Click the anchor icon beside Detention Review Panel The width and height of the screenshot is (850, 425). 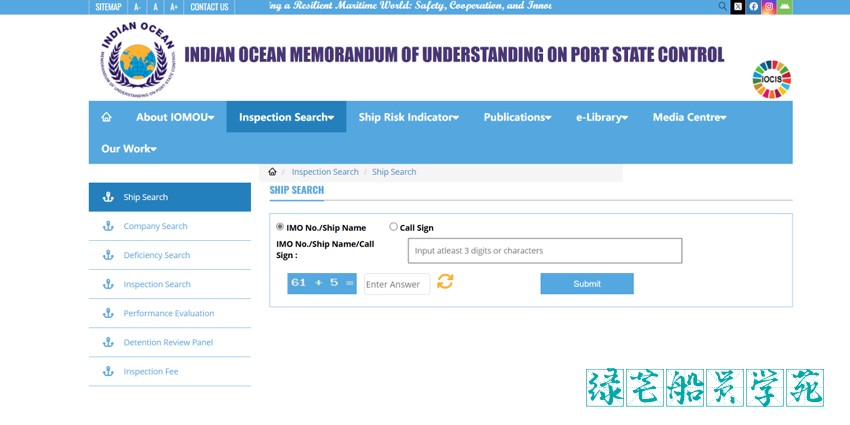click(x=108, y=342)
